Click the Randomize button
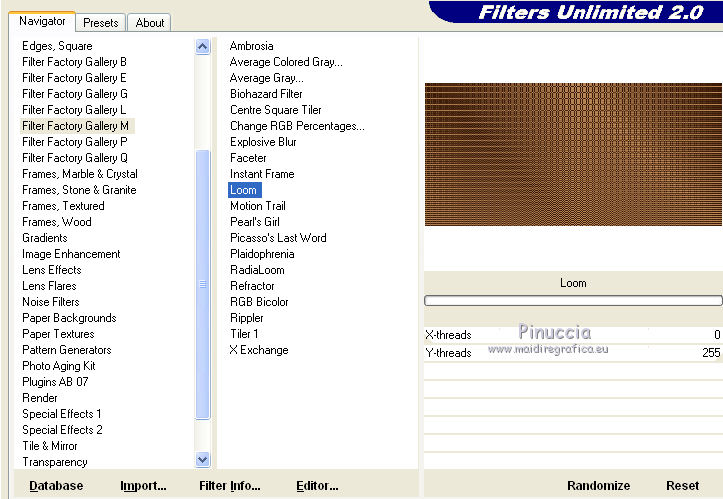Viewport: 723px width, 499px height. coord(599,486)
